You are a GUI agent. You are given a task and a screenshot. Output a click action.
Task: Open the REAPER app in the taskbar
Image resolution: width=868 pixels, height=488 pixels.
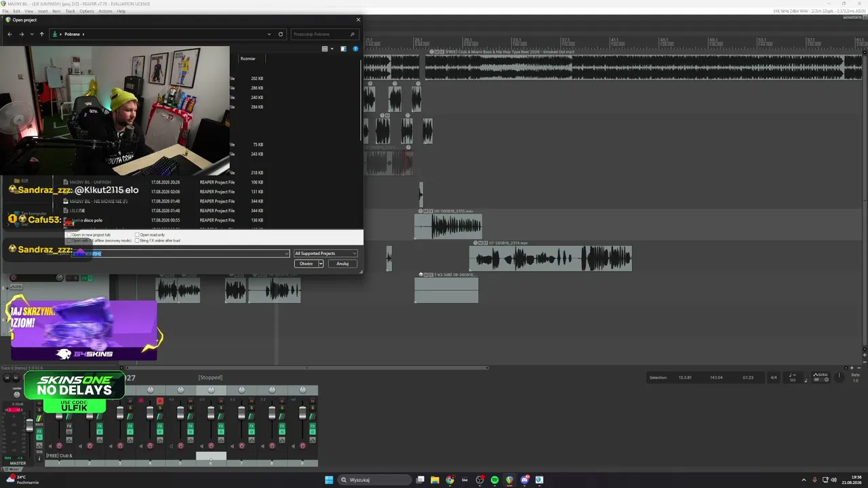click(509, 480)
